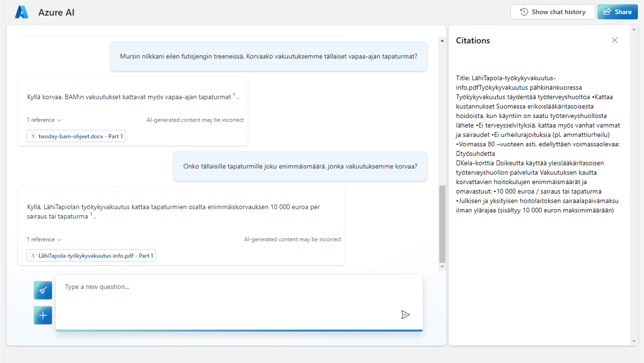Screen dimensions: 644x363
Task: Send the question with arrow icon
Action: coord(406,315)
